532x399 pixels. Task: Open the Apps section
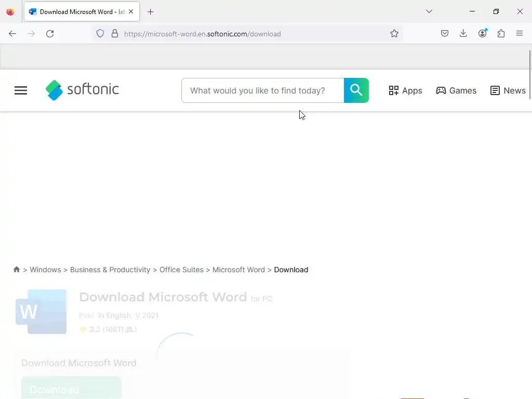point(405,90)
